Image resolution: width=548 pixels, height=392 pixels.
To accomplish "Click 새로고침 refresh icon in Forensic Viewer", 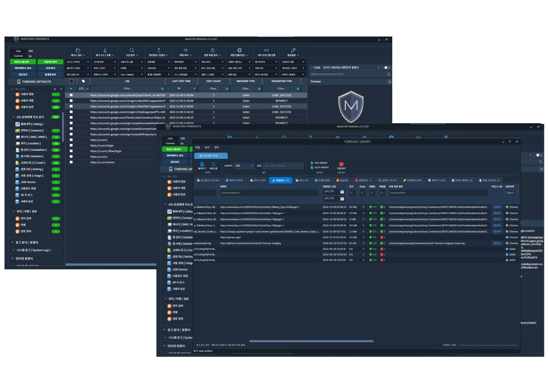I will (x=213, y=164).
